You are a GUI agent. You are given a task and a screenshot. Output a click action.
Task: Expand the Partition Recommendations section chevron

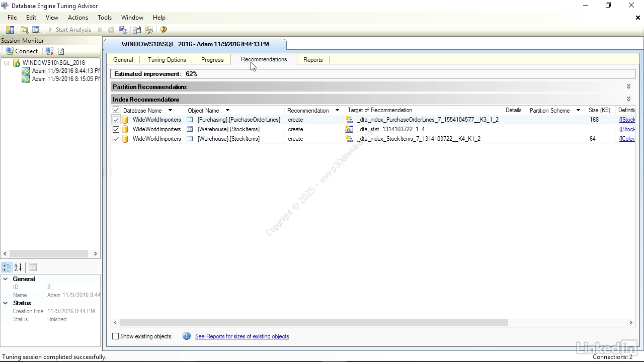[628, 87]
